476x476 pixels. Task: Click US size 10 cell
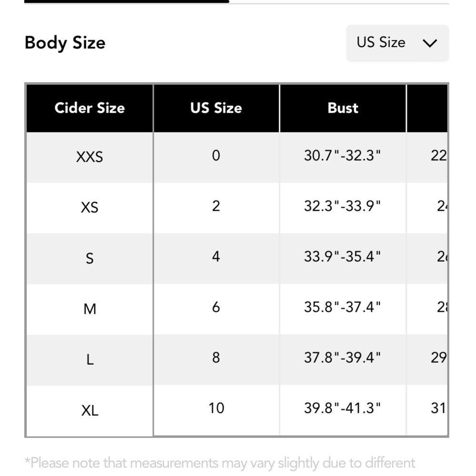click(x=216, y=410)
